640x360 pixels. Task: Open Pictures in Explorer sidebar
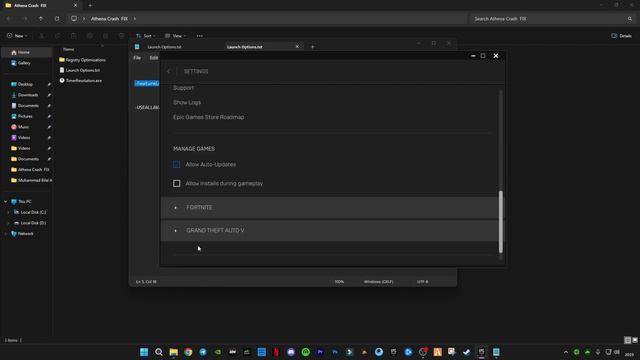[x=25, y=116]
